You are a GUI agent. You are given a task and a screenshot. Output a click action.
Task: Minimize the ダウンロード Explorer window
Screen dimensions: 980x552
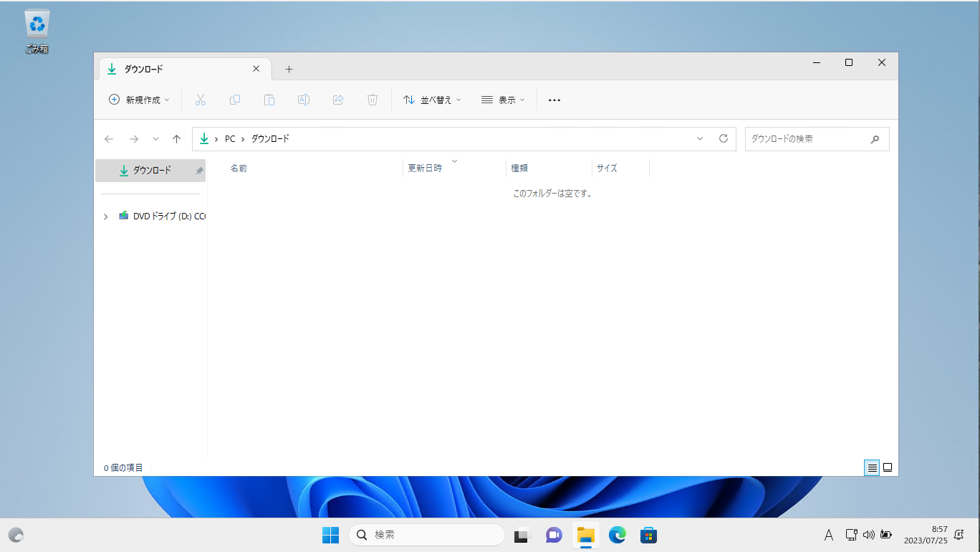click(x=816, y=63)
